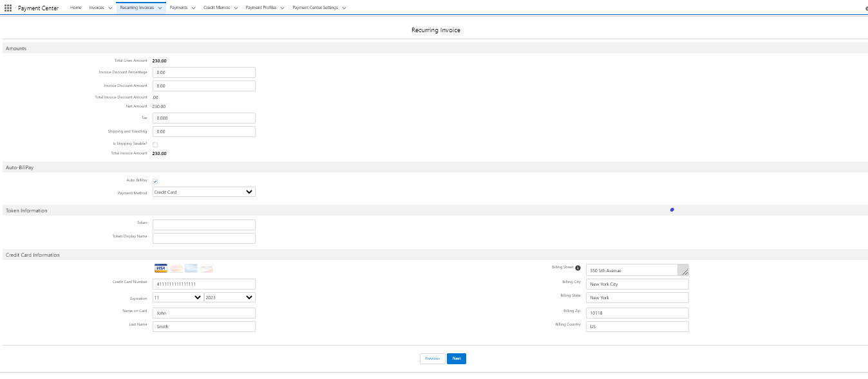Check the Is Shipping Taxable checkbox

pos(155,144)
